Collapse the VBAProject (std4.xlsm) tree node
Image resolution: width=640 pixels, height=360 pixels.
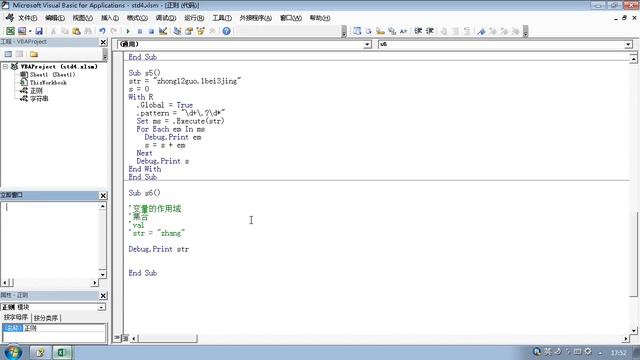coord(5,66)
